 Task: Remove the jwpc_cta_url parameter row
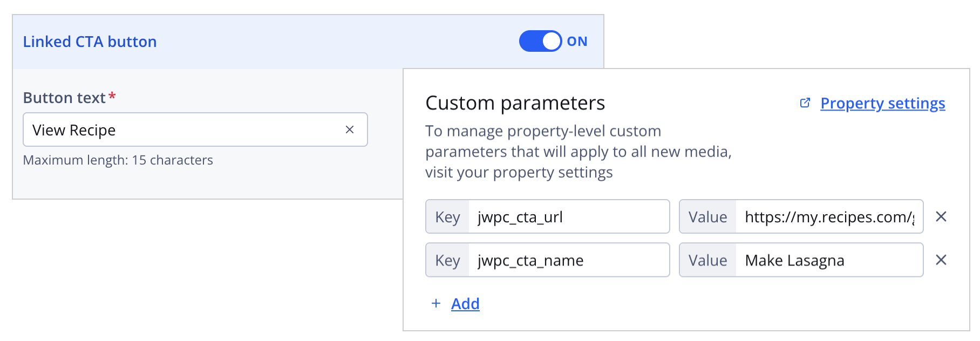pos(941,216)
